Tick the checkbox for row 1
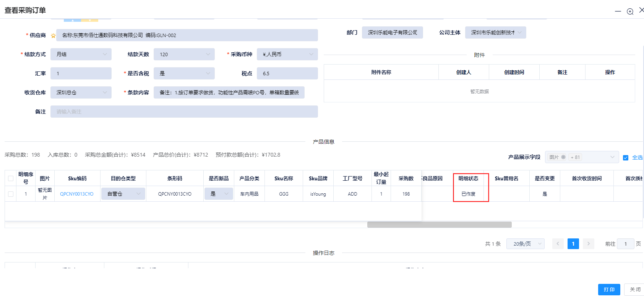 [11, 194]
